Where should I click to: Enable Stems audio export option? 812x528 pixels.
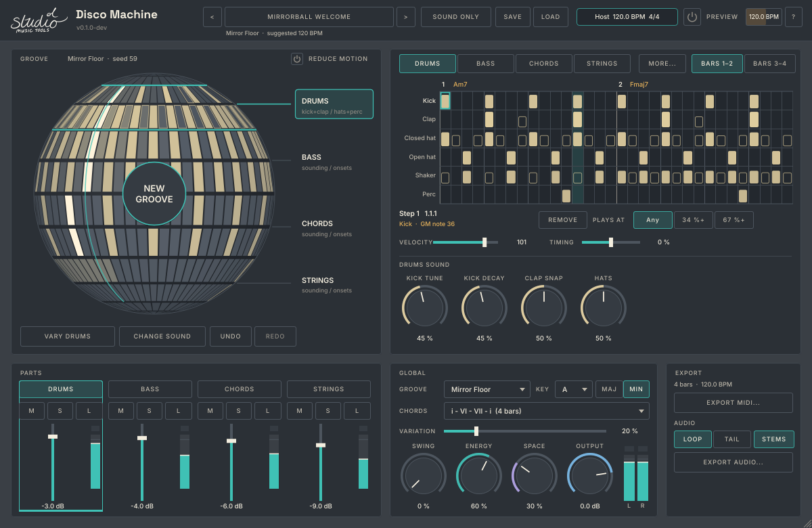click(x=773, y=439)
